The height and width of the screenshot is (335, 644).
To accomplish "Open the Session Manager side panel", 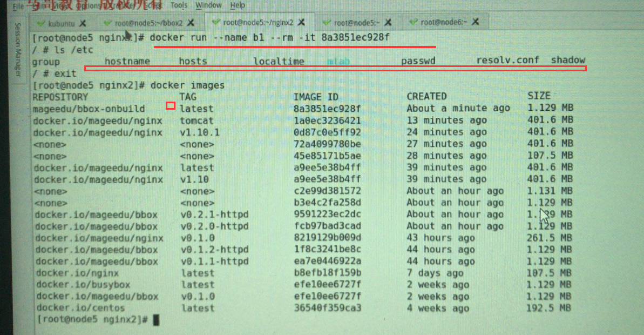I will pyautogui.click(x=18, y=50).
